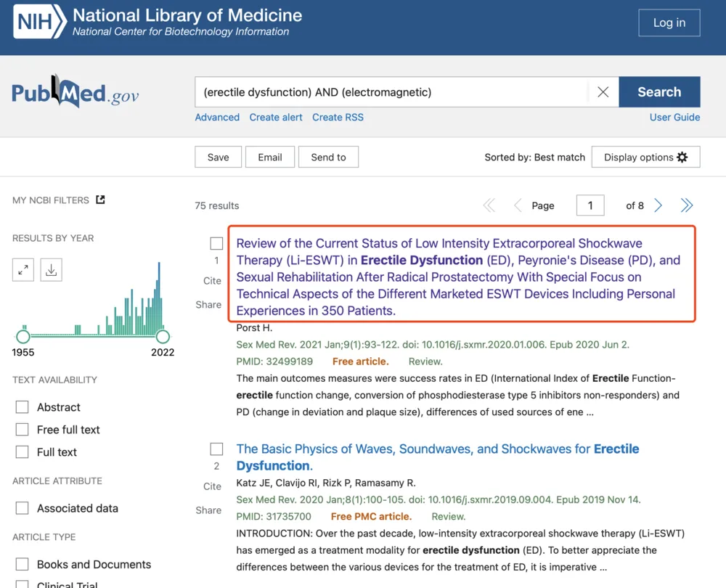This screenshot has height=588, width=726.
Task: Open the Li-ESWT review article title
Action: [458, 277]
